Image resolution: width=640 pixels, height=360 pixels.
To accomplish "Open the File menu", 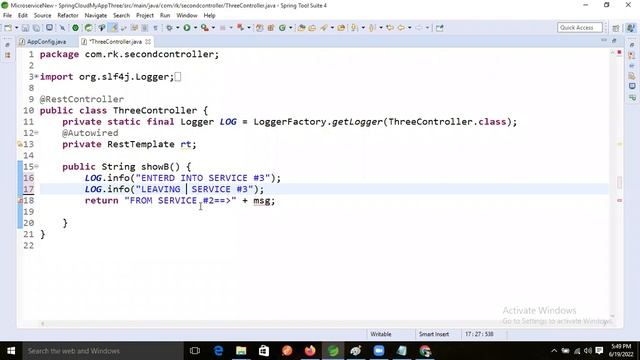I will click(x=7, y=16).
